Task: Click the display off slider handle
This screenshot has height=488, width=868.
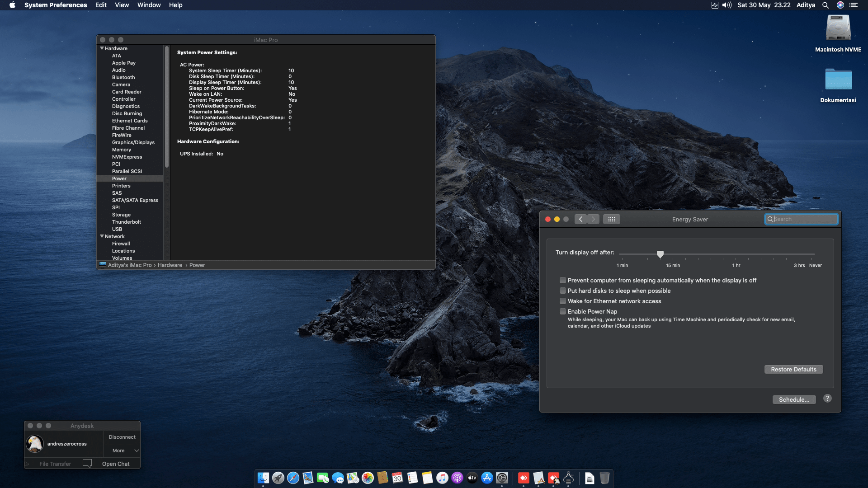Action: pyautogui.click(x=660, y=254)
